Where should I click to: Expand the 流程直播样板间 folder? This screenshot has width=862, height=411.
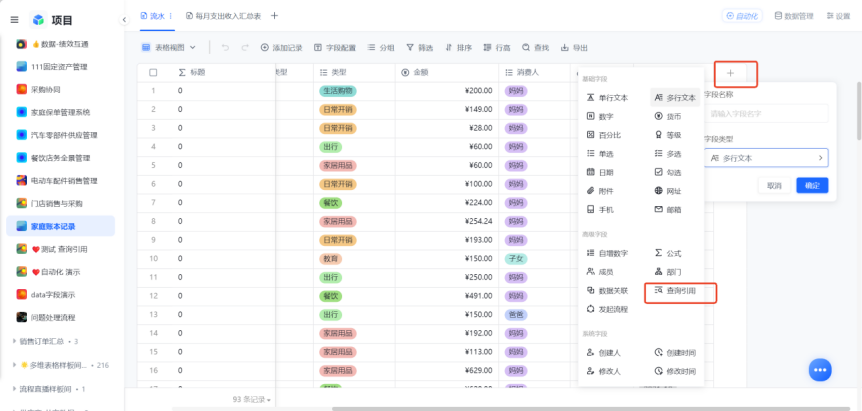point(15,389)
